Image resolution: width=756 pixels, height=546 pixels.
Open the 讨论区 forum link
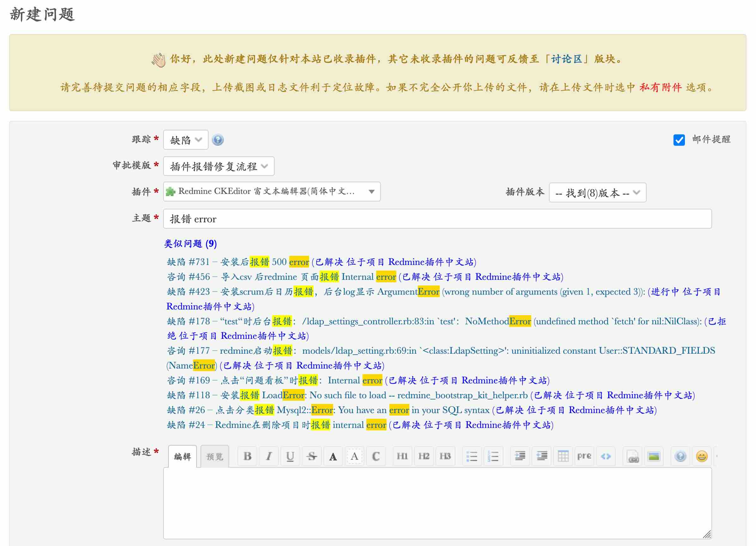567,59
